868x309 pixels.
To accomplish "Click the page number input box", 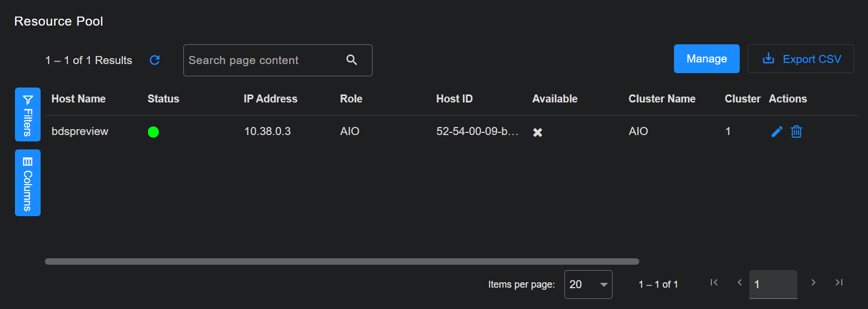I will 773,284.
